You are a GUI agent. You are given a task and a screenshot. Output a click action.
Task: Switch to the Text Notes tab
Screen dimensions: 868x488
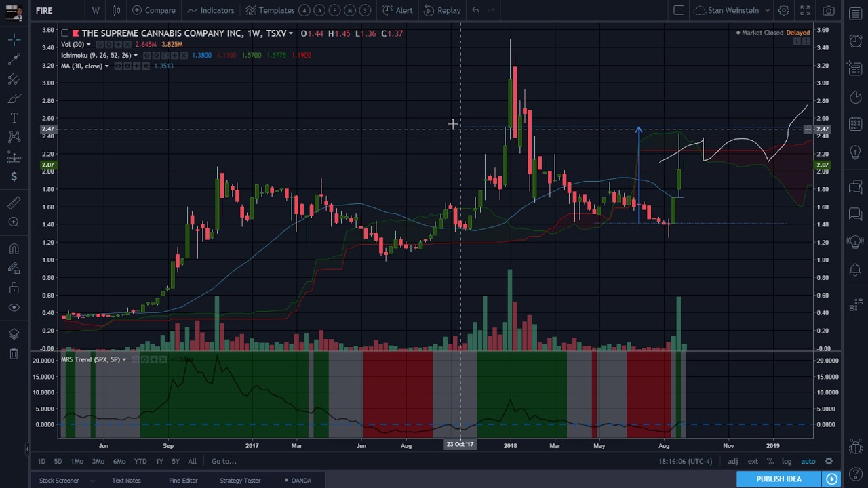[126, 481]
